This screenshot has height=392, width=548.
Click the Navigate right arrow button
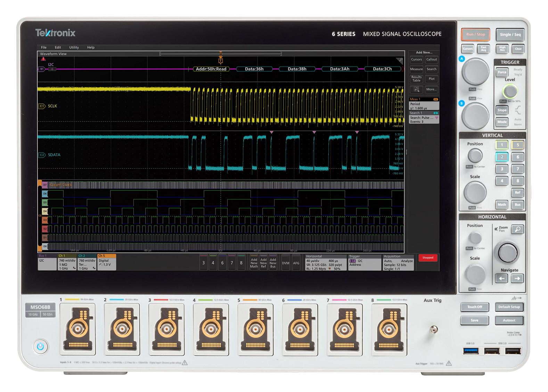[517, 278]
